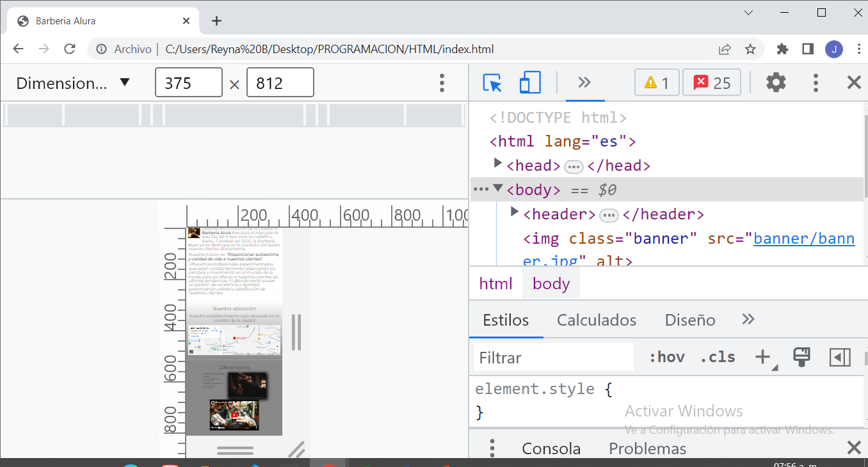Select html in the breadcrumb bar
The height and width of the screenshot is (467, 868).
click(496, 283)
